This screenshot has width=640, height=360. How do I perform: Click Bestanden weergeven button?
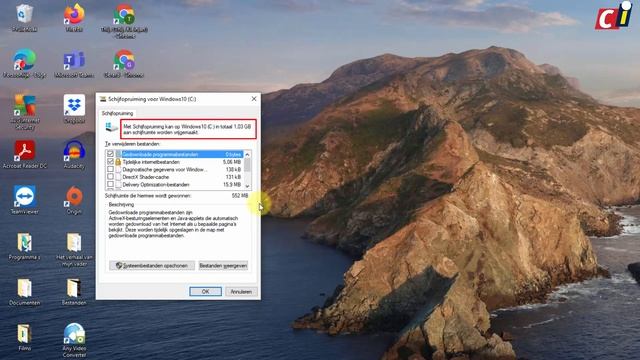[223, 266]
